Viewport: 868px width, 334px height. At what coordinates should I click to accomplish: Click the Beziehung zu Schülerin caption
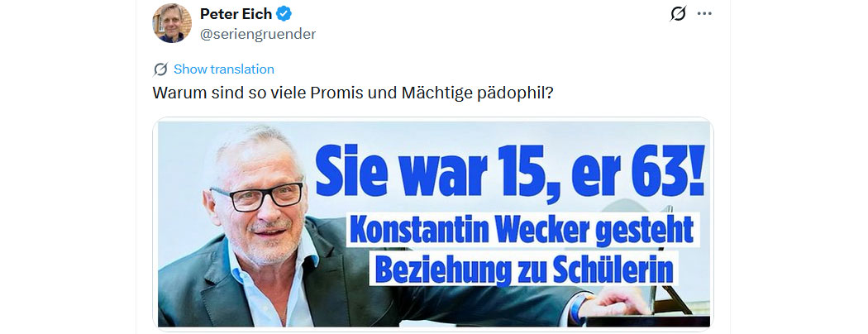[523, 269]
